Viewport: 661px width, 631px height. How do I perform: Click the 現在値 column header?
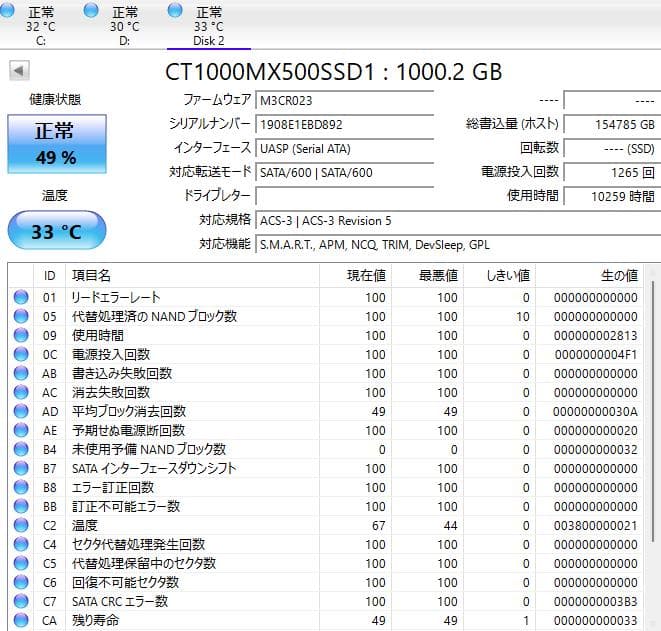355,276
